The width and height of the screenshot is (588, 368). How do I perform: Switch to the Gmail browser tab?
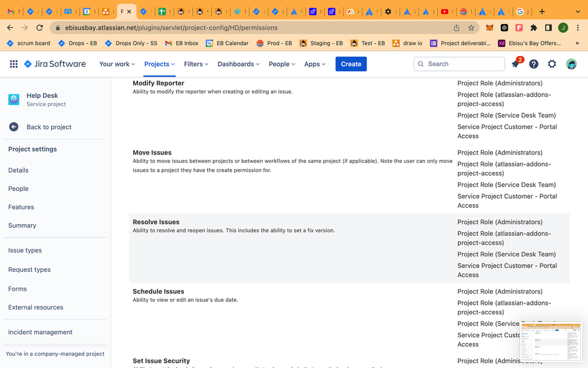[11, 12]
